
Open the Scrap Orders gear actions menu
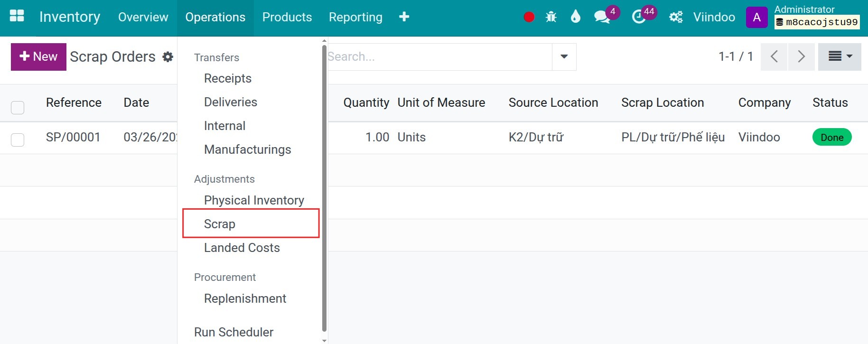168,57
